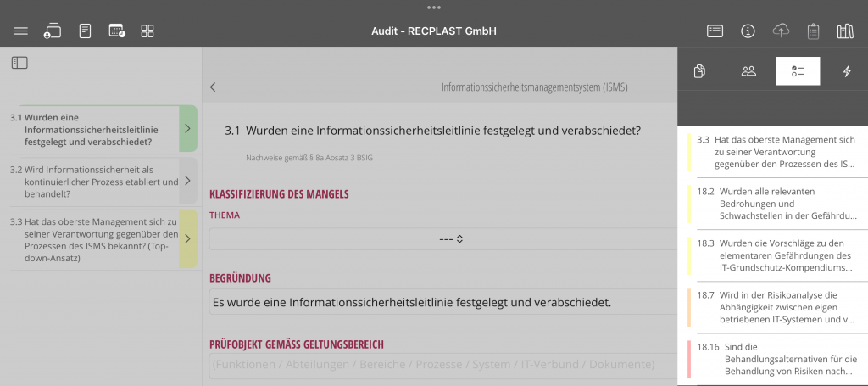Select question 3.2 Informationssicherheit als Prozess
This screenshot has width=868, height=386.
(93, 181)
